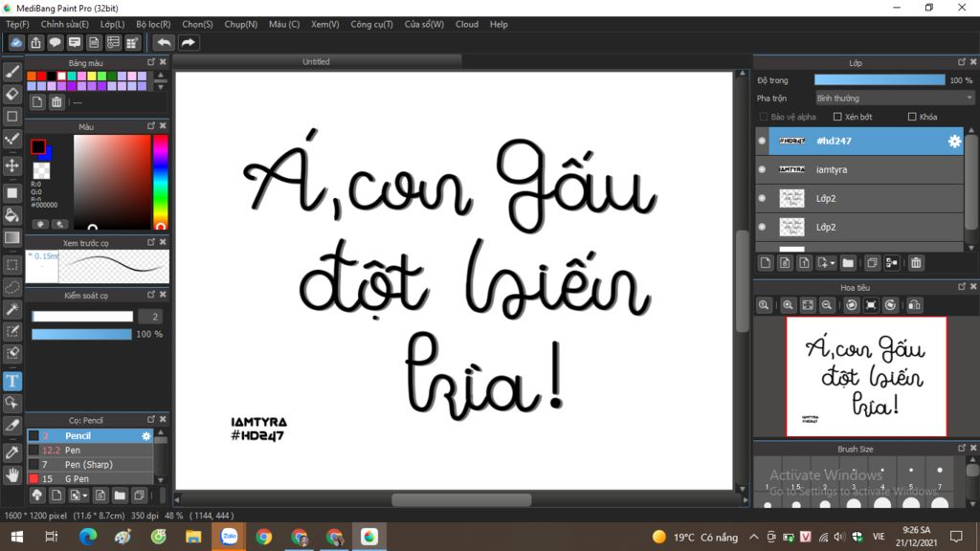980x551 pixels.
Task: Zoom out using the Hoa tiêu panel
Action: click(826, 305)
